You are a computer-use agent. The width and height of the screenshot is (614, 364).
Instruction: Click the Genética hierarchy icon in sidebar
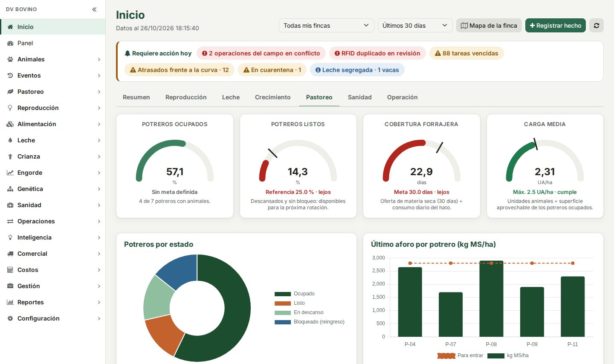click(x=10, y=189)
